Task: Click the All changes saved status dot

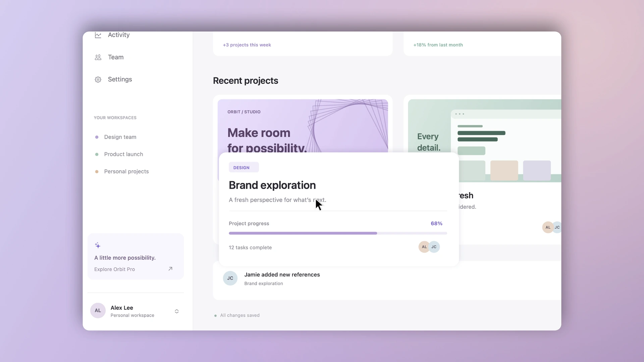Action: tap(215, 316)
